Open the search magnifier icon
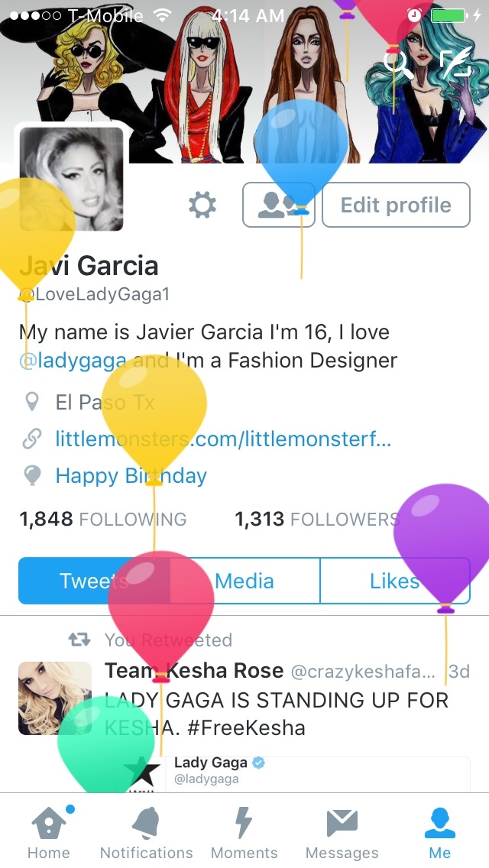This screenshot has height=868, width=489. [399, 63]
